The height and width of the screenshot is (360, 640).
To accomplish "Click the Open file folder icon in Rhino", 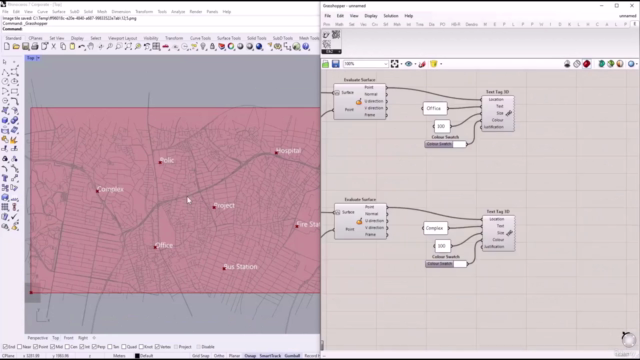I will pos(16,47).
